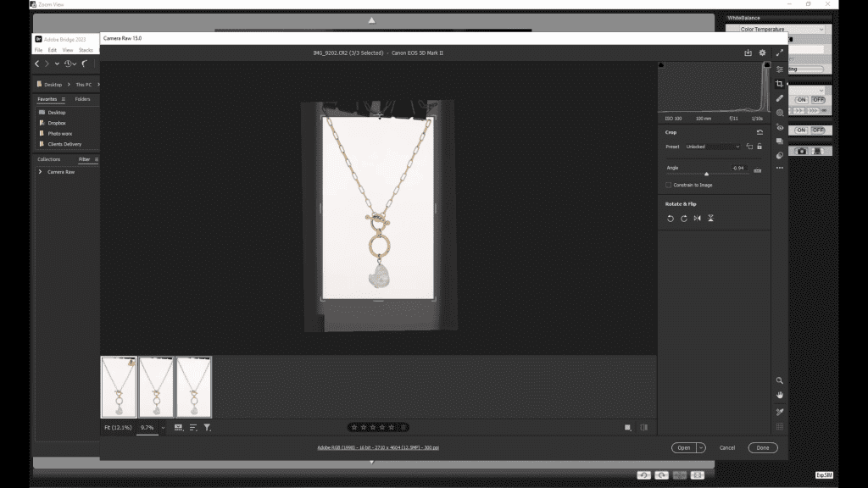The image size is (868, 488).
Task: Open Camera Raw preferences gear
Action: click(762, 53)
